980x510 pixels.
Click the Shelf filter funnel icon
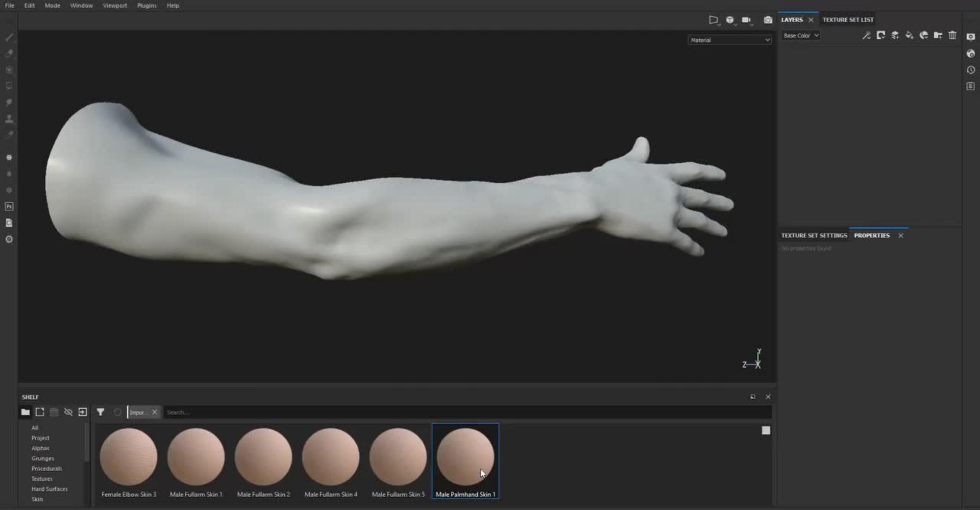(x=101, y=412)
